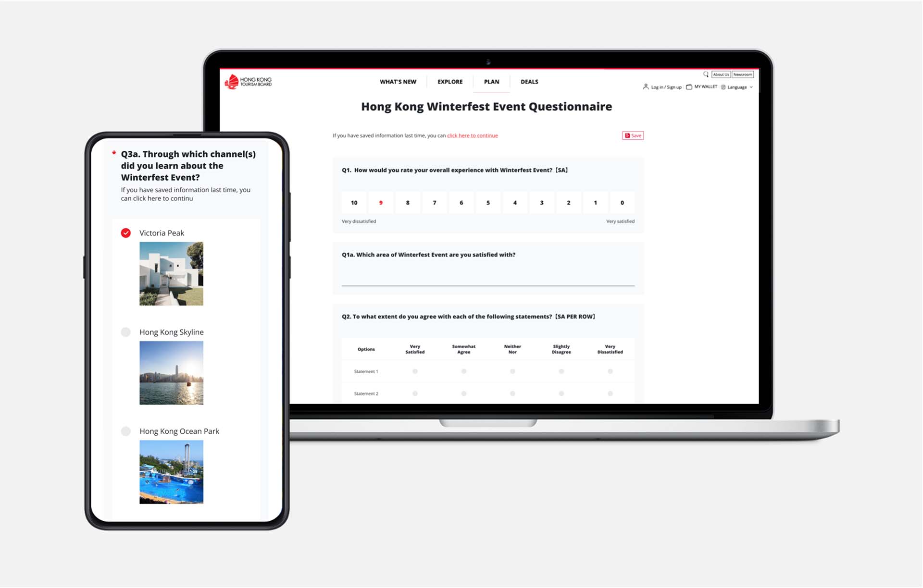Expand the Log in / Sign up menu
This screenshot has width=923, height=588.
tap(662, 87)
